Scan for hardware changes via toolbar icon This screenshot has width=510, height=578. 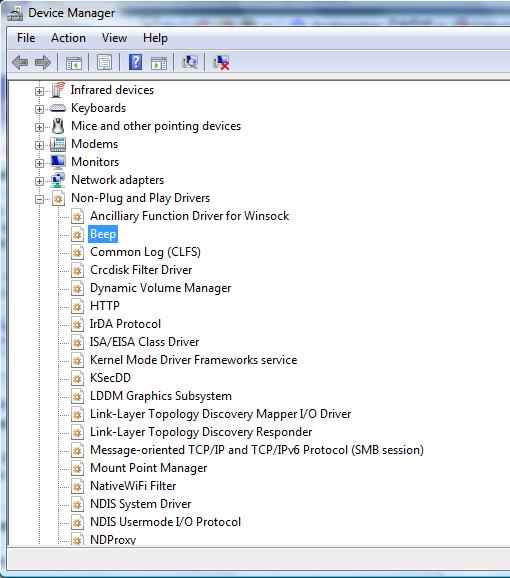(x=190, y=62)
